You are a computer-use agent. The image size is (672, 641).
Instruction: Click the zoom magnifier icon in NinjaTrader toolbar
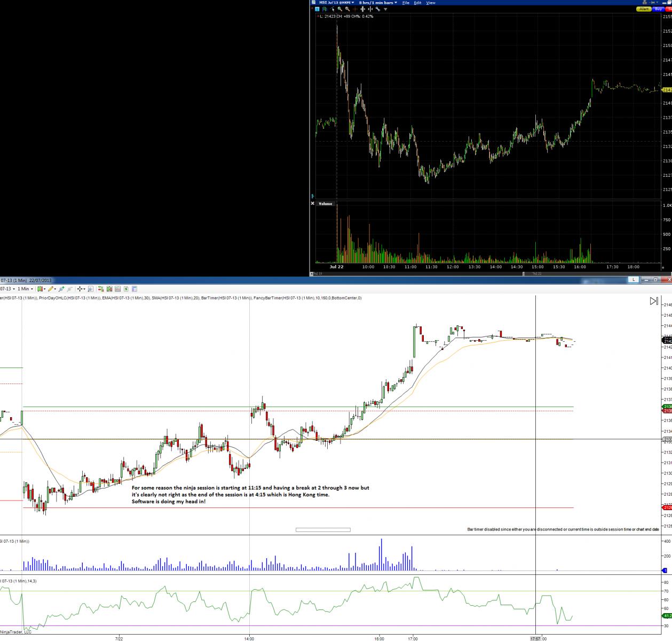(91, 289)
